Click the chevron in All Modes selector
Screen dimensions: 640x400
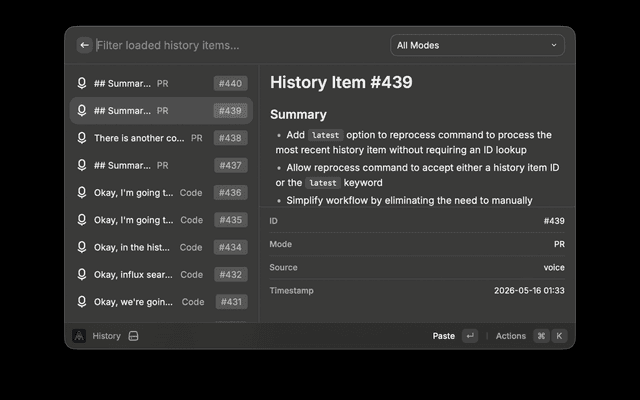pos(554,45)
